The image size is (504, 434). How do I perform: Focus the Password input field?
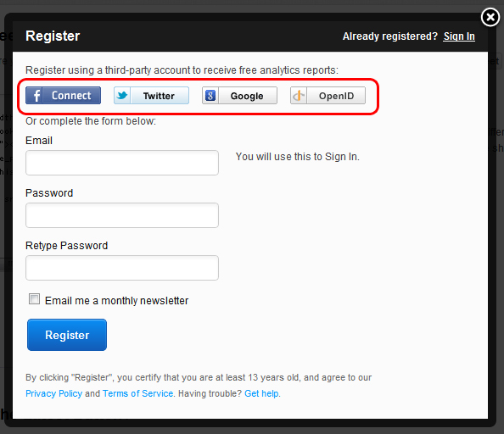click(x=122, y=215)
